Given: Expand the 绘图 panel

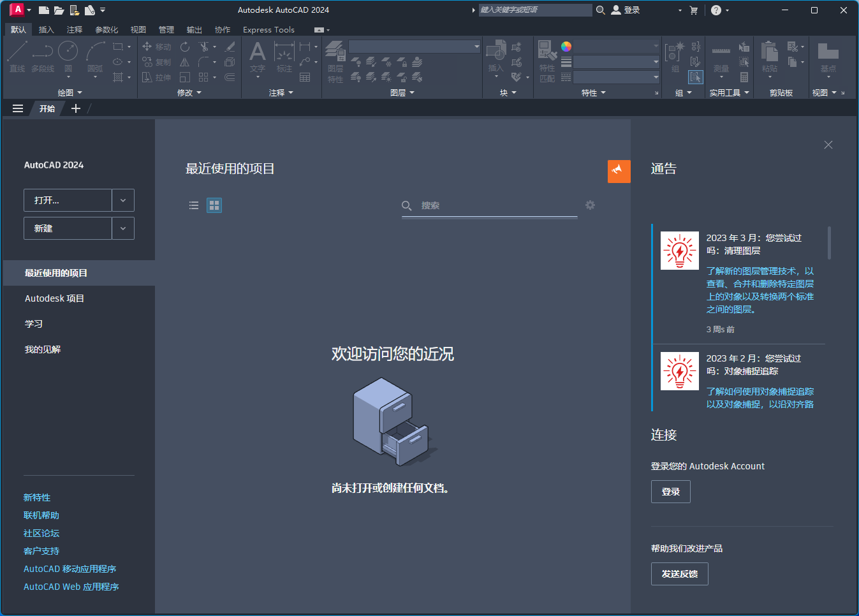Looking at the screenshot, I should pyautogui.click(x=70, y=93).
